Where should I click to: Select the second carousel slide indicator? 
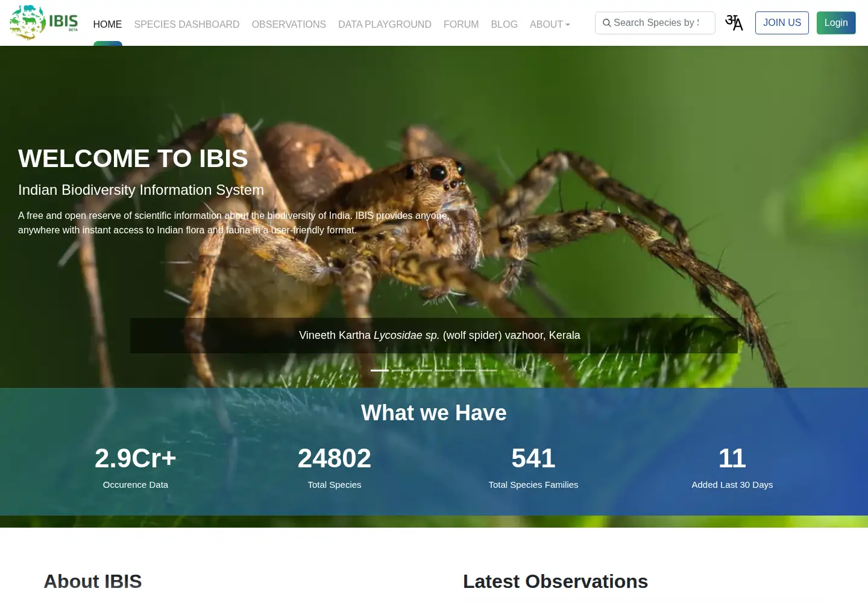(401, 370)
